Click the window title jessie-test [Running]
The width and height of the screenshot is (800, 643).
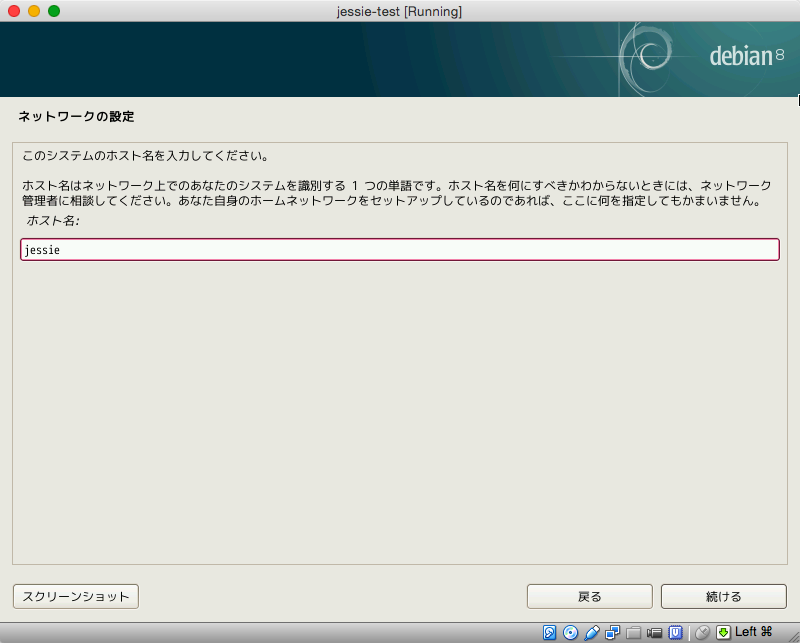point(399,11)
